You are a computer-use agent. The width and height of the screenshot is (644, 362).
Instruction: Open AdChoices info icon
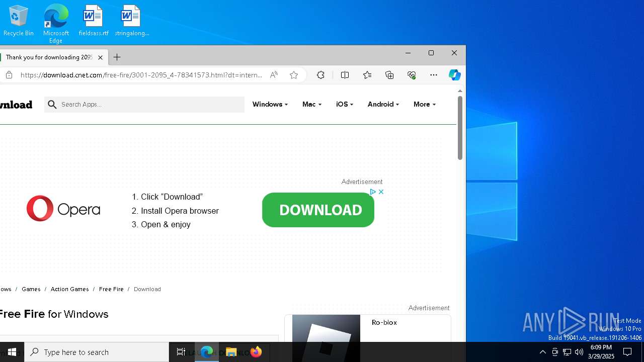(x=373, y=192)
